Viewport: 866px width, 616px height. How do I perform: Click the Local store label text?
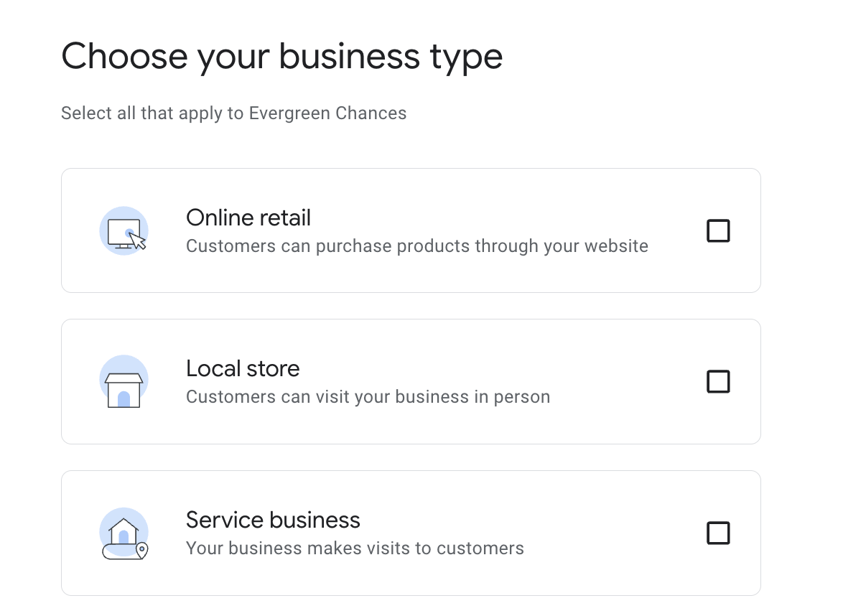click(x=243, y=368)
